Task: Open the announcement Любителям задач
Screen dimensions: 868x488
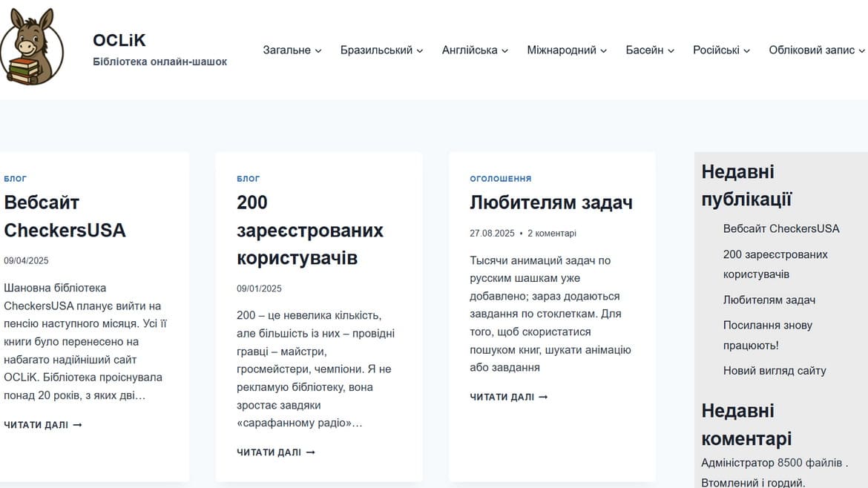Action: (x=551, y=202)
